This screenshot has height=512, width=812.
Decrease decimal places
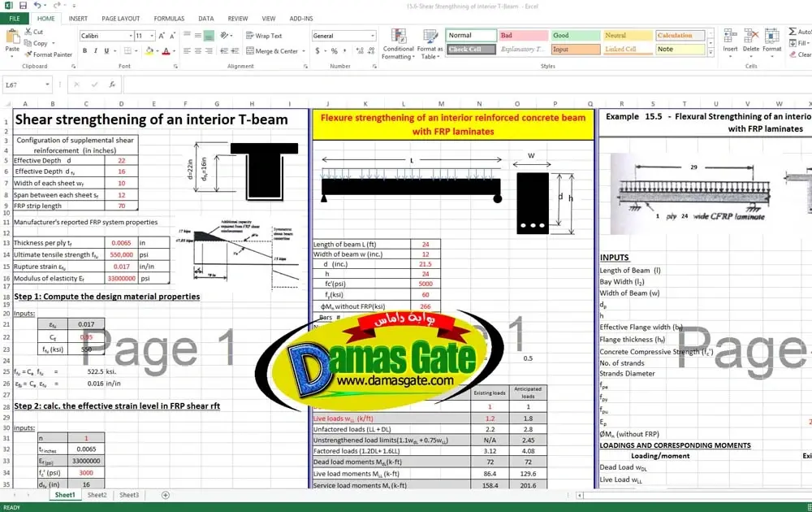point(371,50)
